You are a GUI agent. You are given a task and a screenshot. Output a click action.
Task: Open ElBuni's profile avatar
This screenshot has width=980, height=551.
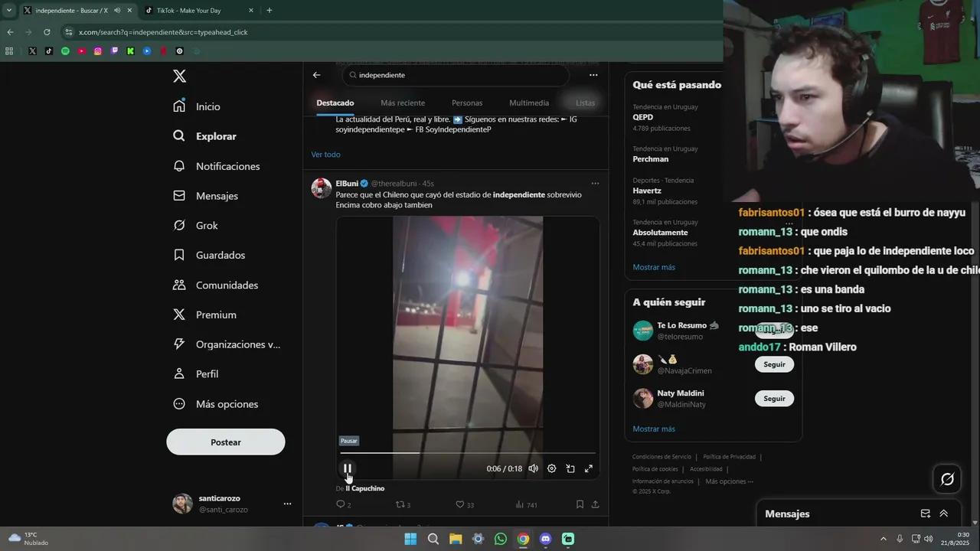(322, 188)
